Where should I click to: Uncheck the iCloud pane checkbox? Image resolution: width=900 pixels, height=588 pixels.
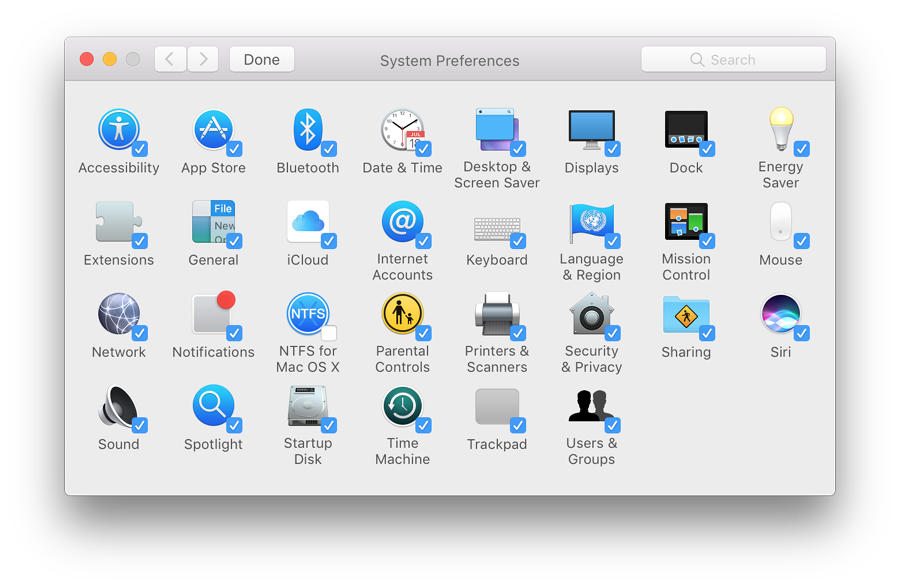(329, 241)
